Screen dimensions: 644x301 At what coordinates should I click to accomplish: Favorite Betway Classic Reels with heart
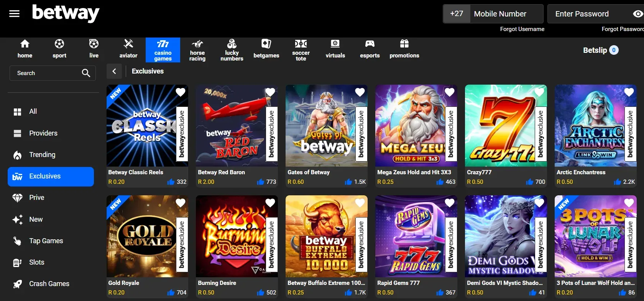(180, 92)
